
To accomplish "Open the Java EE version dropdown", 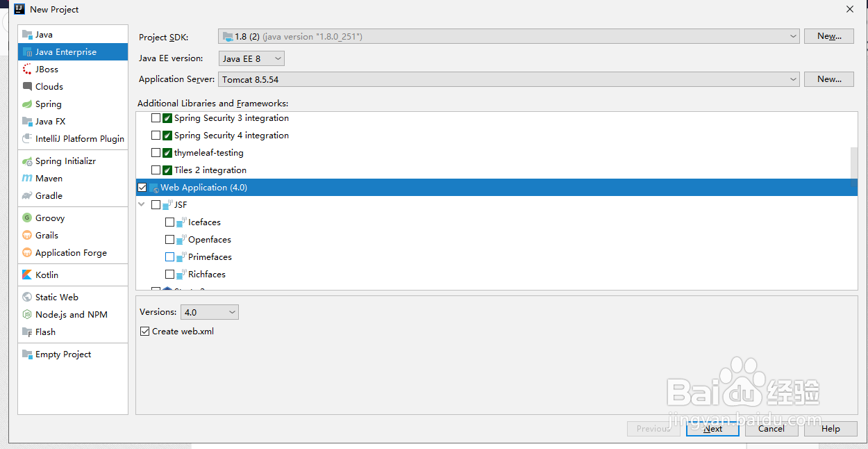I will coord(251,59).
